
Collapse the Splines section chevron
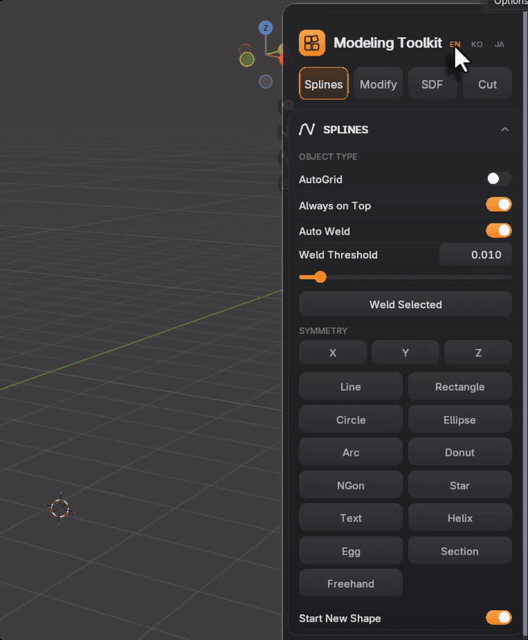point(505,129)
